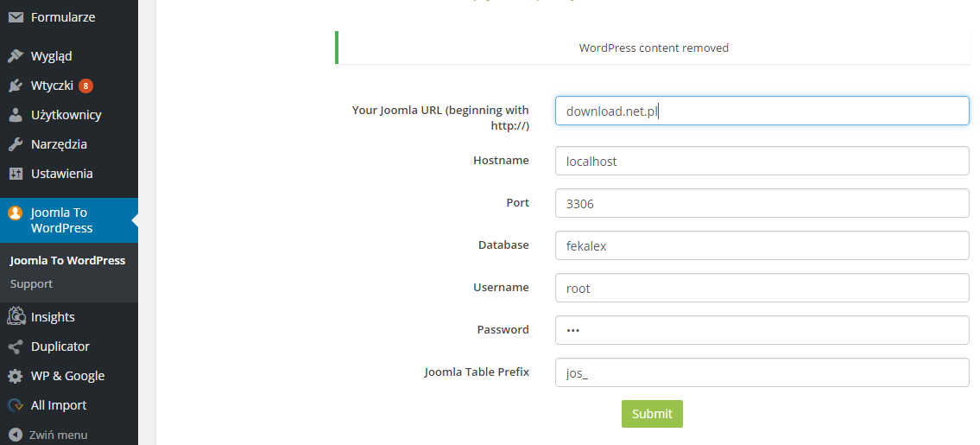Screen dimensions: 980x445
Task: Focus the Joomla Table Prefix field
Action: [762, 372]
